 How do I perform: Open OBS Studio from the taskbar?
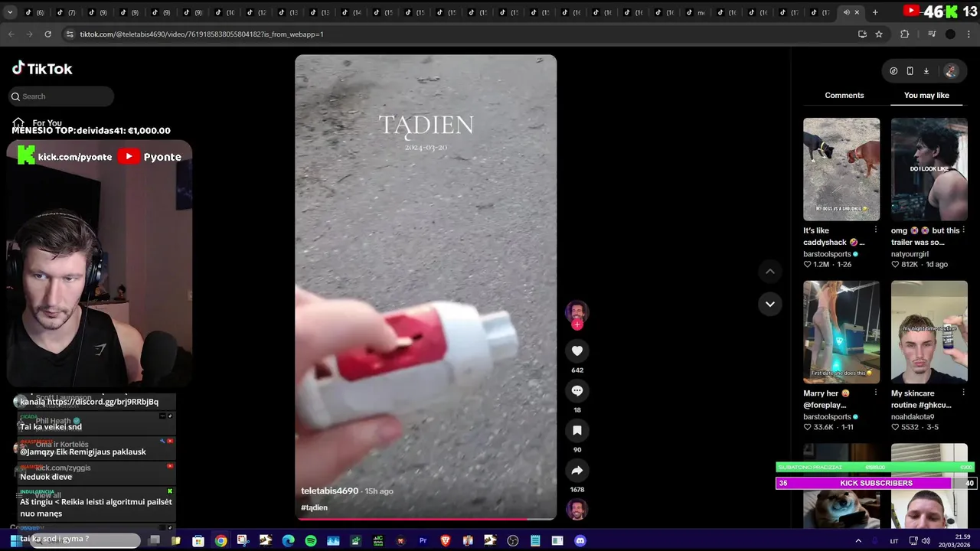pyautogui.click(x=513, y=541)
